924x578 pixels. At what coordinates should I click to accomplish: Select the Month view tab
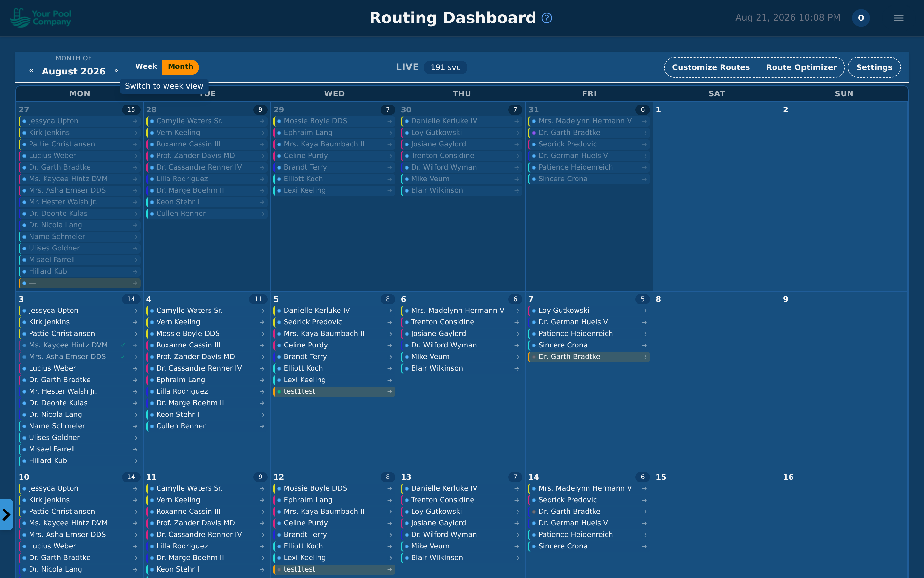tap(180, 66)
